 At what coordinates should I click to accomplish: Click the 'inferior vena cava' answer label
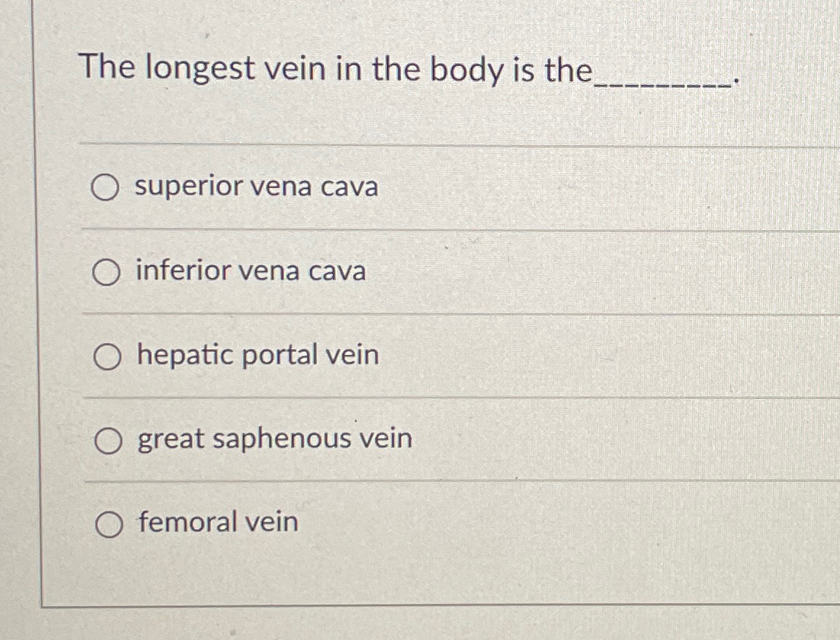(x=251, y=270)
